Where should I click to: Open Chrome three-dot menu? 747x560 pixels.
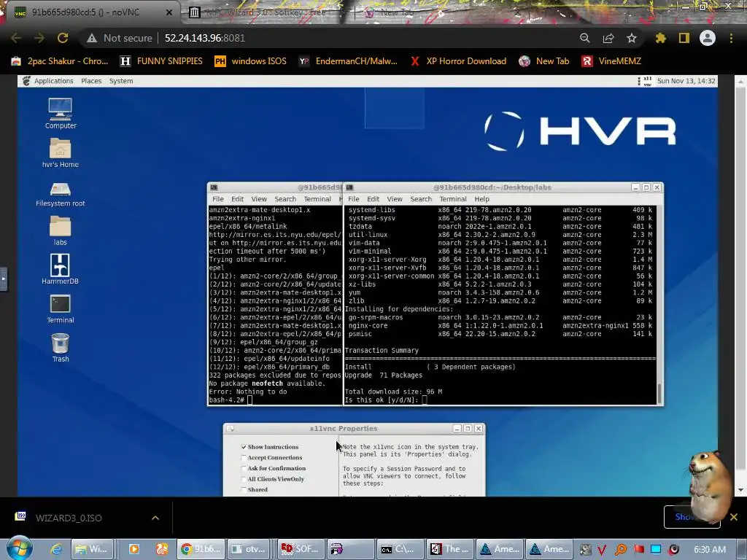coord(731,38)
